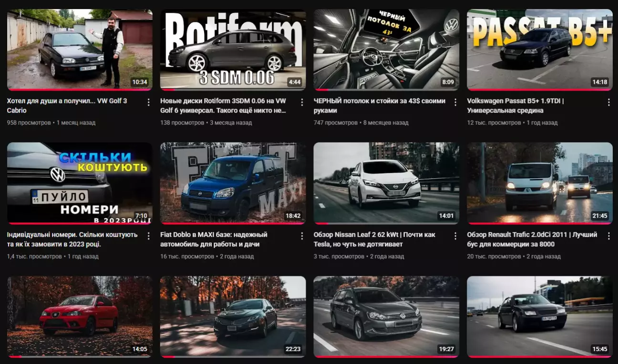
Task: Click the 4:44 duration badge
Action: [x=295, y=82]
